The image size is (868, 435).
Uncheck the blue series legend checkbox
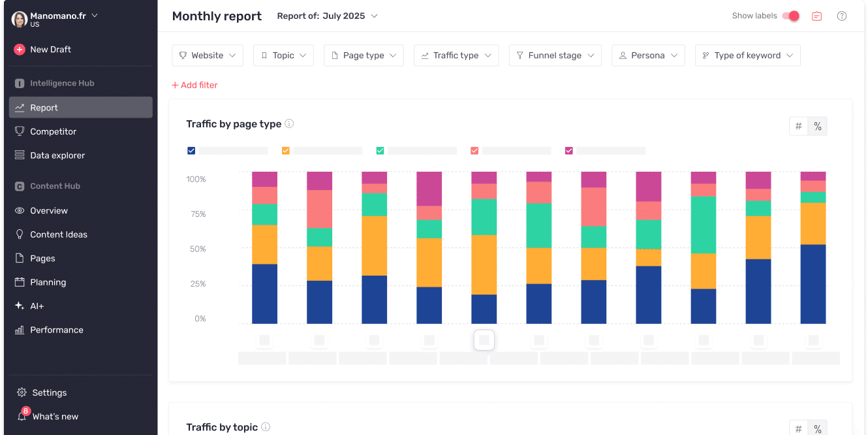point(191,150)
